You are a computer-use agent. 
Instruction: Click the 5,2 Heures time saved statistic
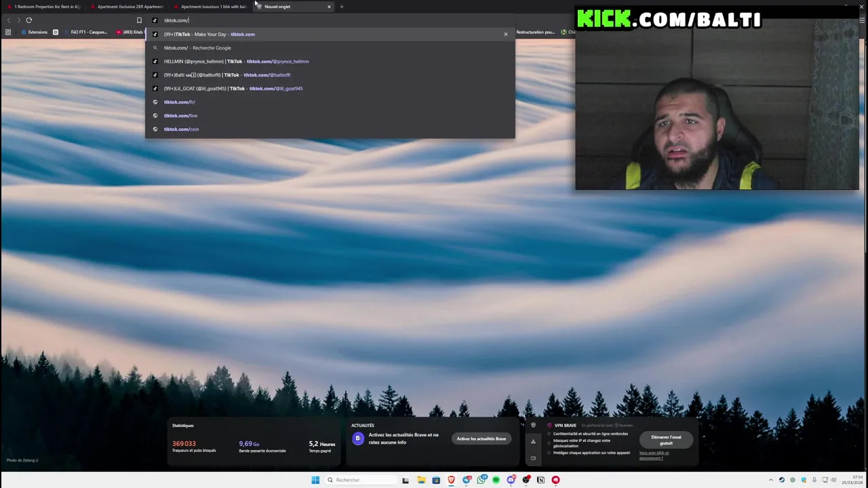click(321, 446)
